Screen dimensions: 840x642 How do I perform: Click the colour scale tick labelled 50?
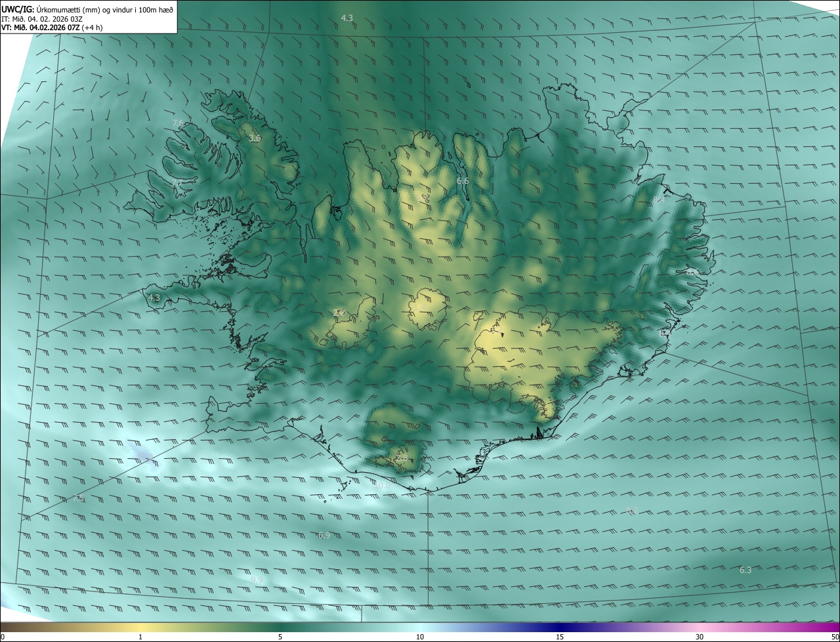[x=835, y=637]
